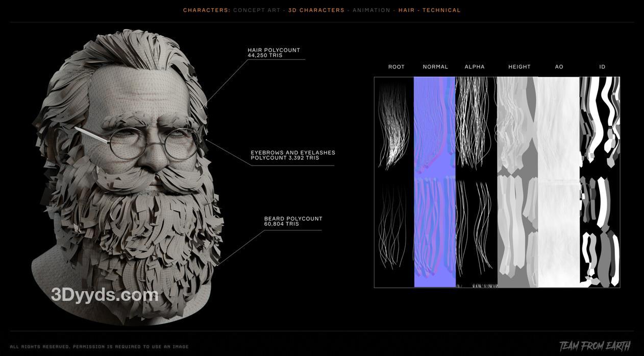Select the Eyebrows and Eyelashes Polycount label
Image resolution: width=644 pixels, height=356 pixels.
(292, 155)
